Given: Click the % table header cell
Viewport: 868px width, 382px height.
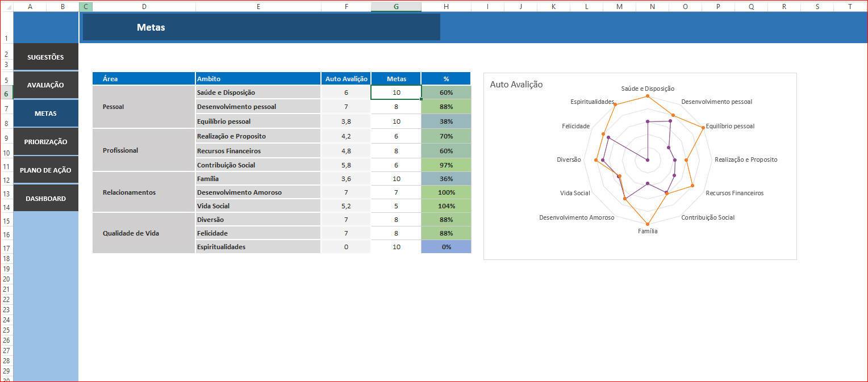Looking at the screenshot, I should [x=446, y=79].
